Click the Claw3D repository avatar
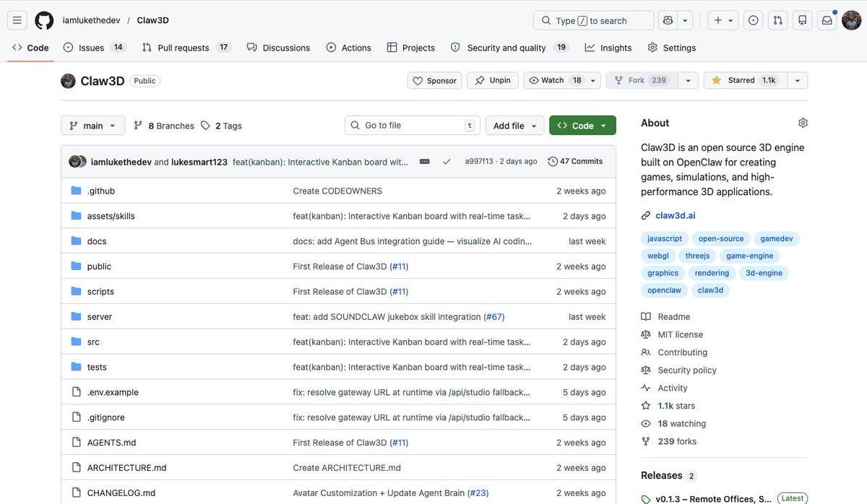The height and width of the screenshot is (504, 867). click(68, 81)
